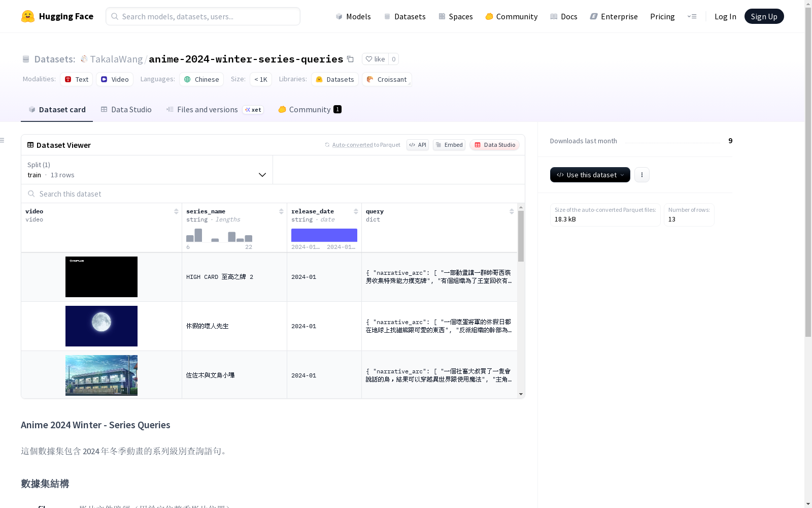Click the like heart button

[375, 59]
